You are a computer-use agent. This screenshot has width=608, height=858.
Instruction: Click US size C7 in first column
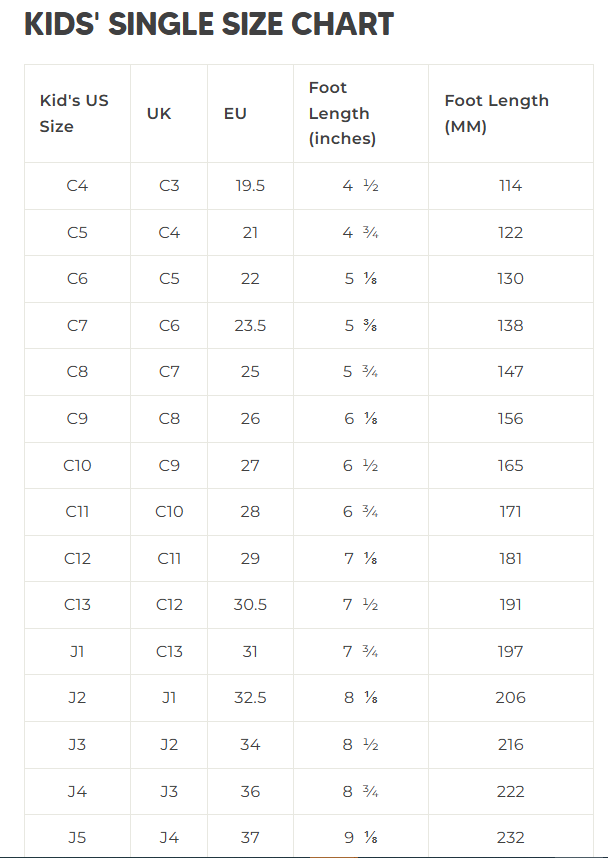(x=77, y=325)
